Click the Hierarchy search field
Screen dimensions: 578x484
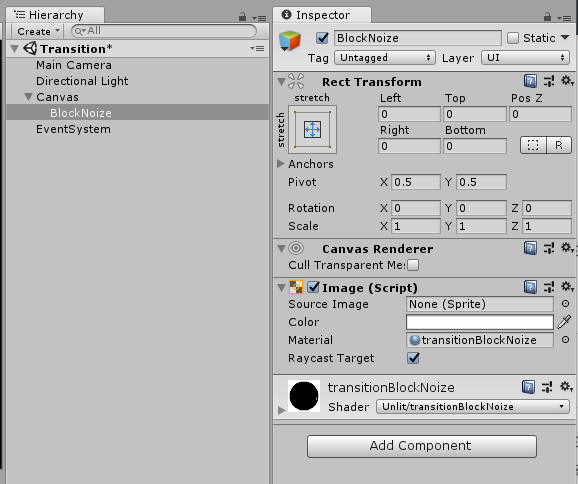(x=164, y=31)
